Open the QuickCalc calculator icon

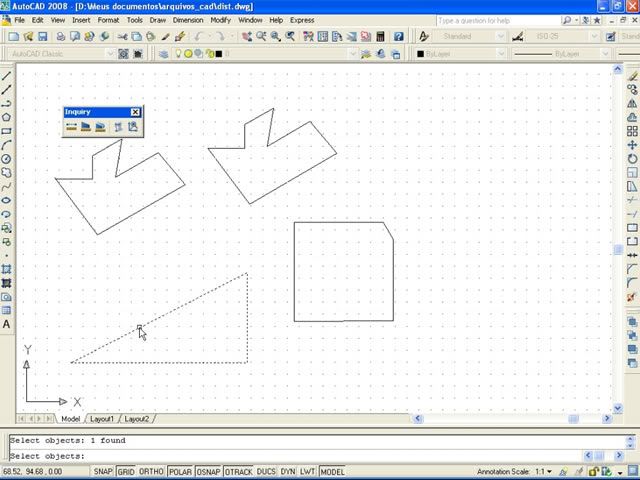380,37
